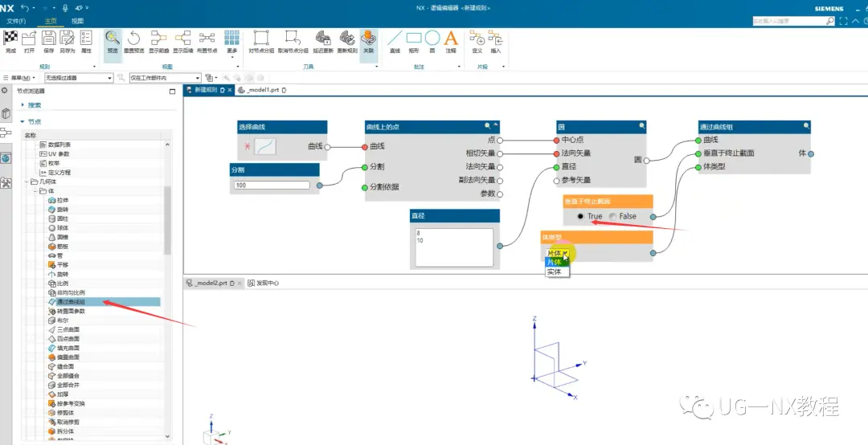868x445 pixels.
Task: Select the 加厚 node in tree
Action: [63, 394]
